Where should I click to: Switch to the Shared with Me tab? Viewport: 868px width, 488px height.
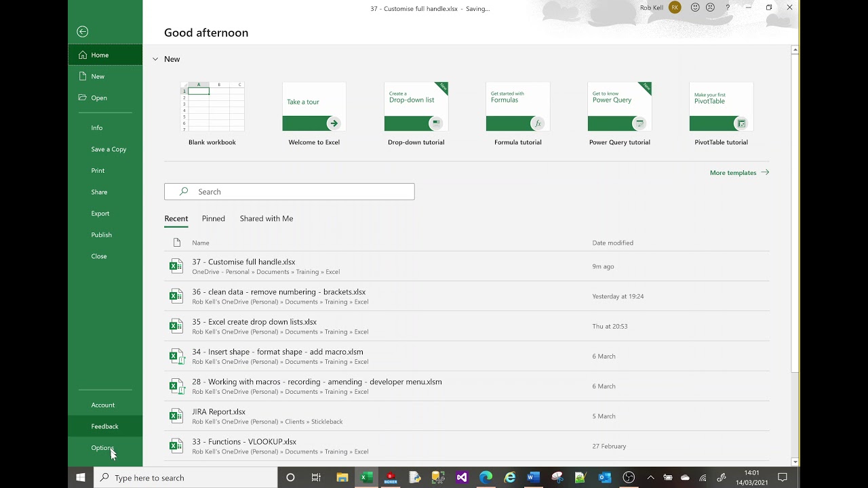pyautogui.click(x=266, y=218)
